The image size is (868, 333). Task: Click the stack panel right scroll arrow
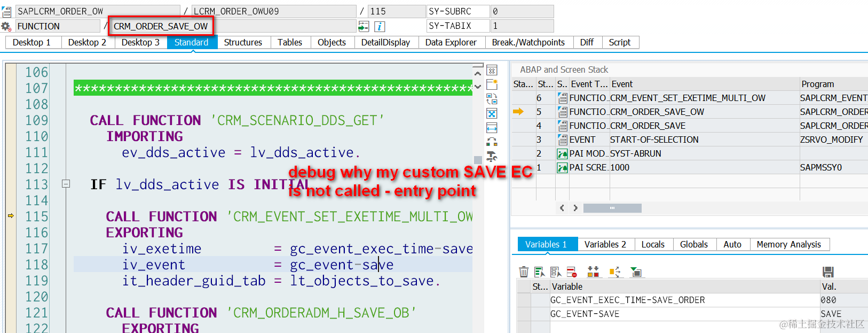coord(575,208)
